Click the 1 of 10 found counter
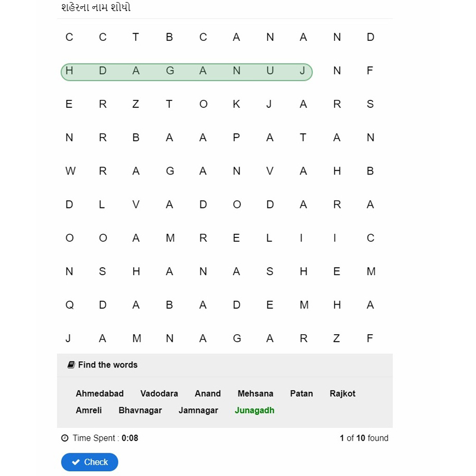 pos(364,438)
